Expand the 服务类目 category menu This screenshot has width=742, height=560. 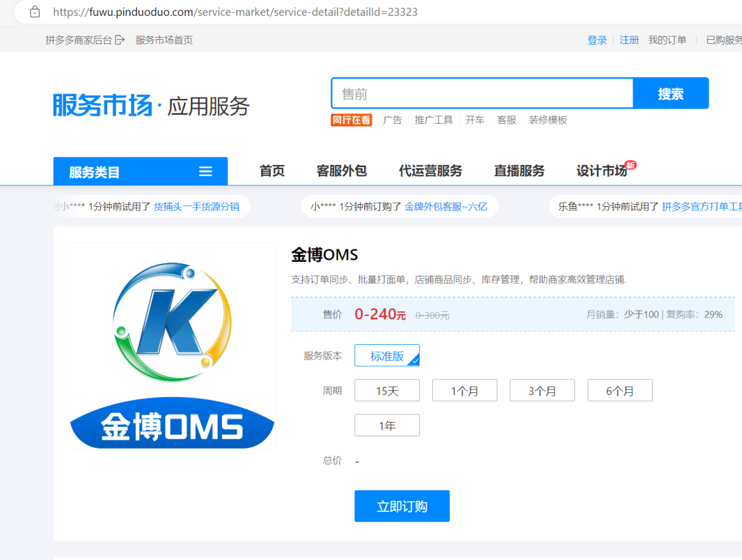coord(141,171)
